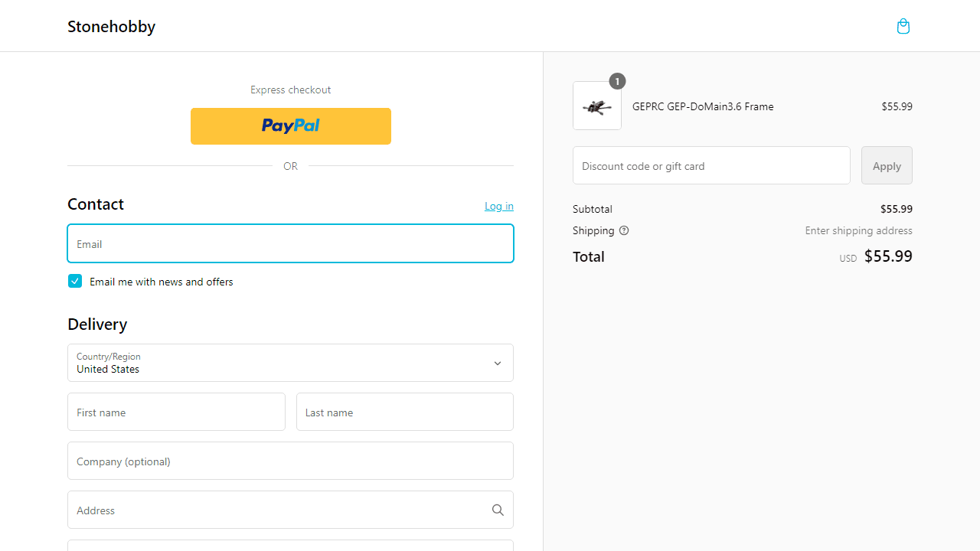
Task: Click the Delivery section heading
Action: point(97,324)
